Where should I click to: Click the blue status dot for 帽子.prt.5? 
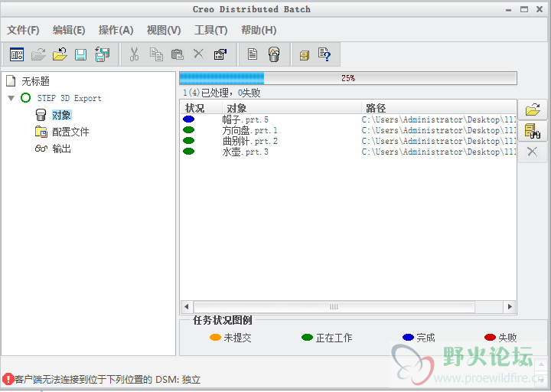[x=189, y=119]
